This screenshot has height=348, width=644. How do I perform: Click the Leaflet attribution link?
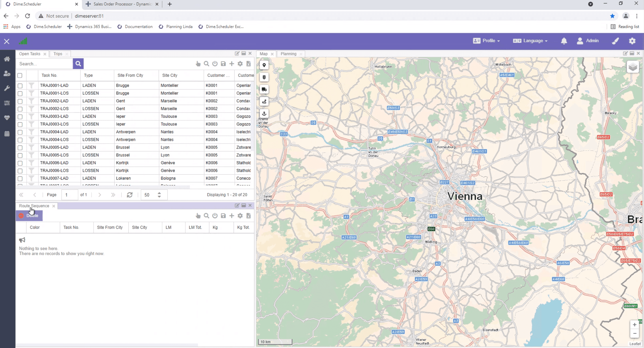point(635,343)
